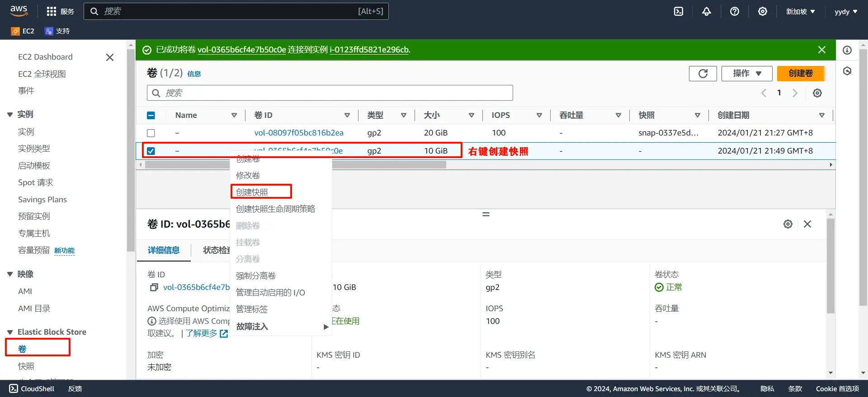Uncheck the selected 10 GiB volume checkbox
Viewport: 868px width, 397px height.
(x=151, y=151)
